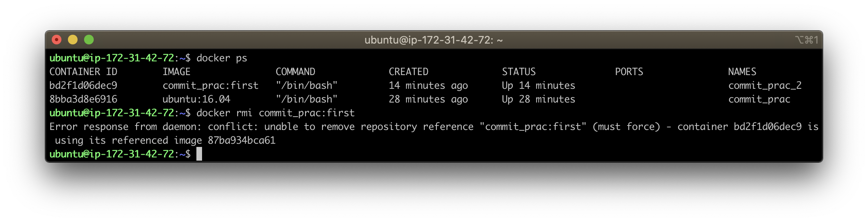Click 'Up 14 minutes' status
This screenshot has width=868, height=222.
539,86
